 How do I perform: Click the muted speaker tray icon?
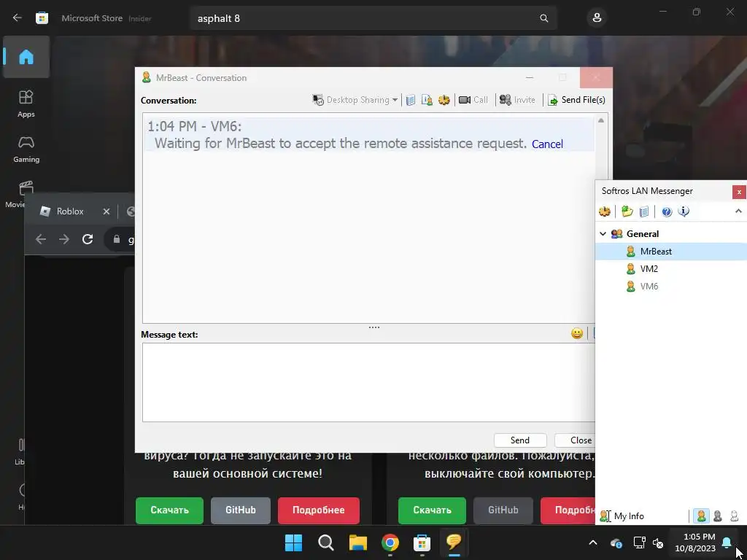point(658,542)
